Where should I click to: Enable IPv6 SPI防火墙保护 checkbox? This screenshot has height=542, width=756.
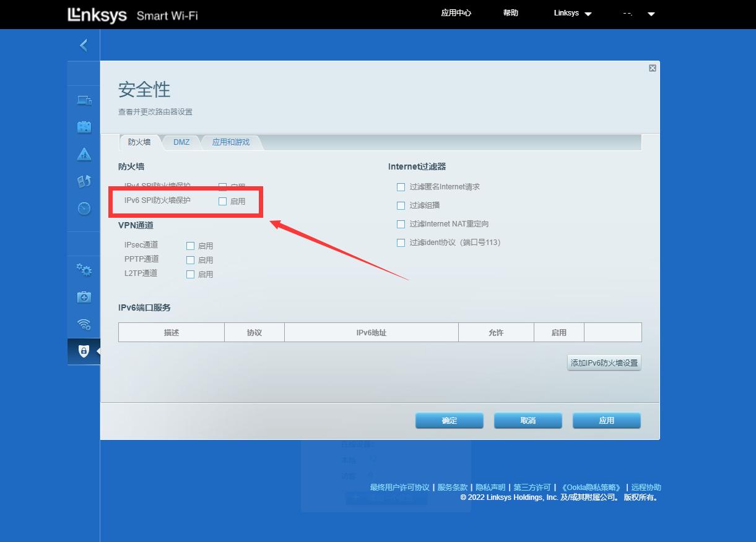[221, 200]
